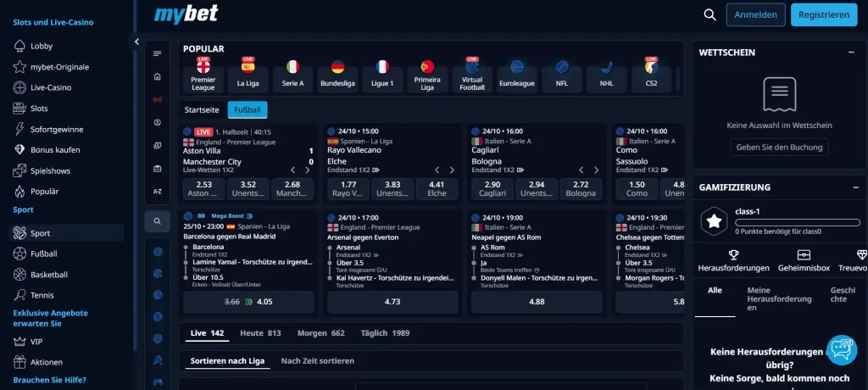Click the search magnifier in the header
Screen dimensions: 868x390
pyautogui.click(x=709, y=15)
